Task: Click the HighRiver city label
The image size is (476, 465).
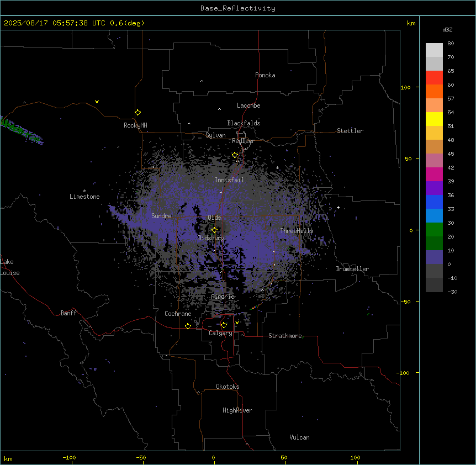Action: [237, 410]
